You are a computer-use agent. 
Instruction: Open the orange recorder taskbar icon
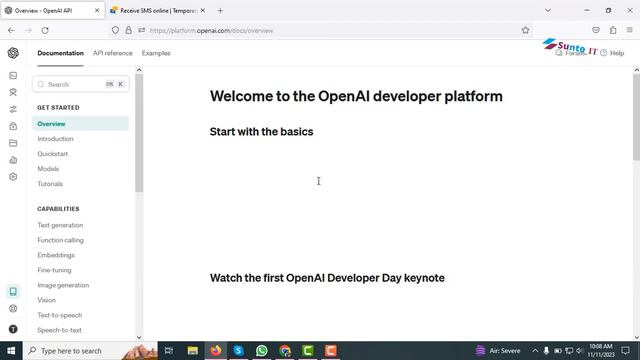tap(331, 351)
